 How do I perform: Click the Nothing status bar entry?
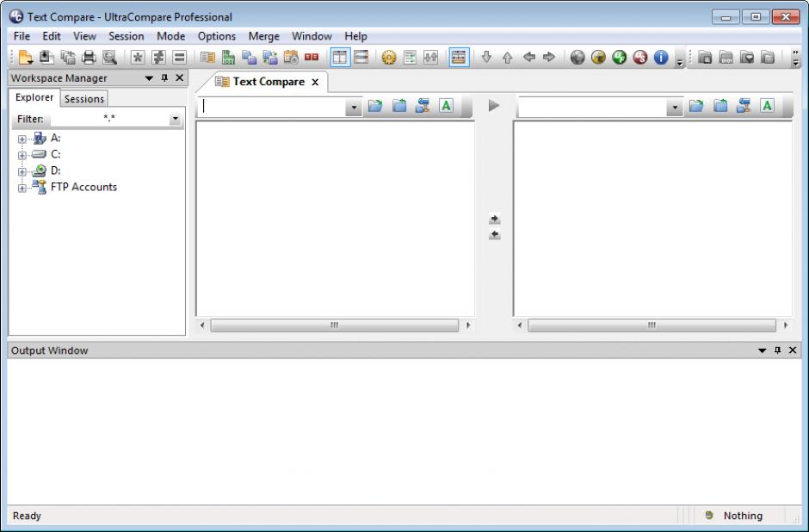(x=743, y=516)
